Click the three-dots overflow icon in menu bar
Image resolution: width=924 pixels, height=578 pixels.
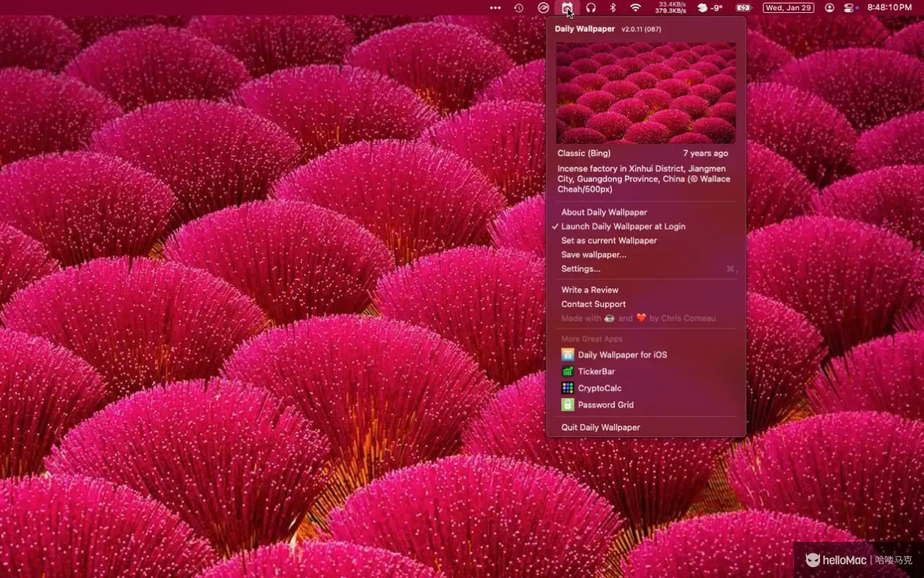(x=495, y=8)
